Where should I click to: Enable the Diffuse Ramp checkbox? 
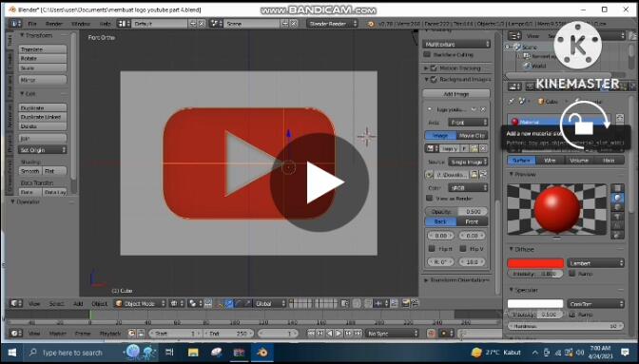572,274
